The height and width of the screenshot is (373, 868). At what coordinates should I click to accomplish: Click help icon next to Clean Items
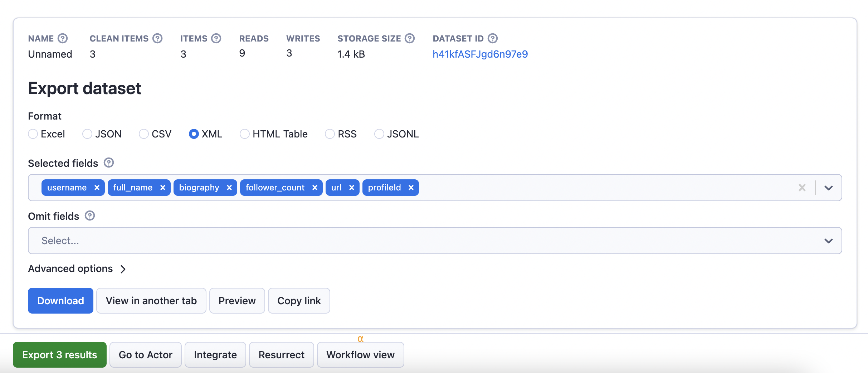(157, 38)
